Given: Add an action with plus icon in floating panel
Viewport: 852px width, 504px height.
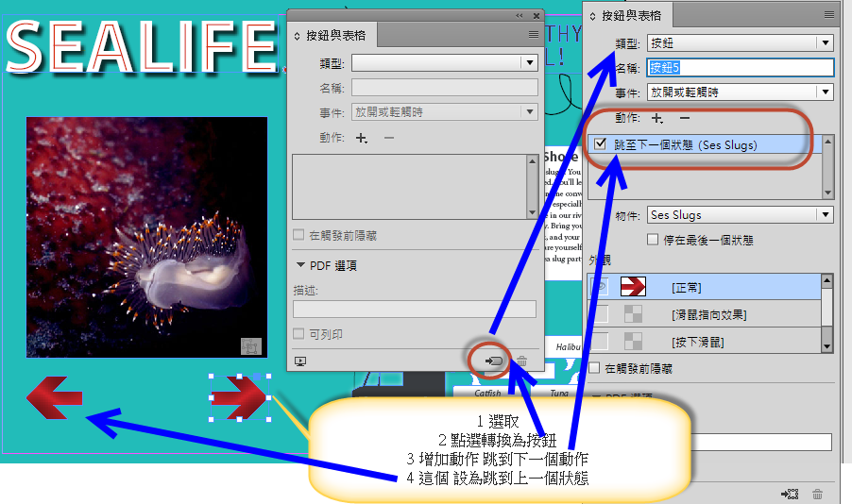Looking at the screenshot, I should click(x=362, y=138).
